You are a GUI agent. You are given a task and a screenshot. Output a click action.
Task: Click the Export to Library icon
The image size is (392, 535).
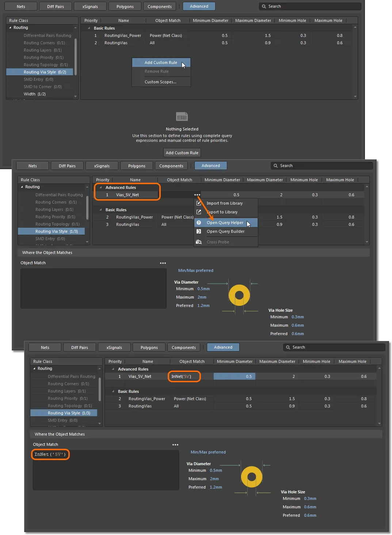coord(199,212)
